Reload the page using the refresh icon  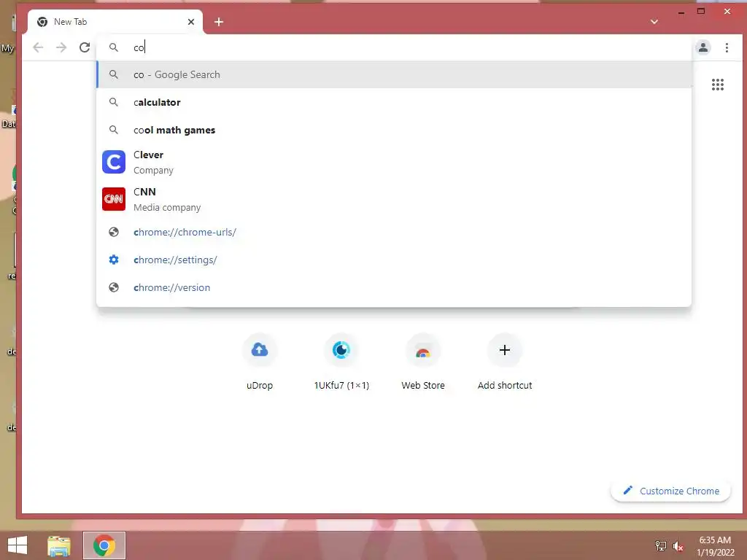pos(85,47)
